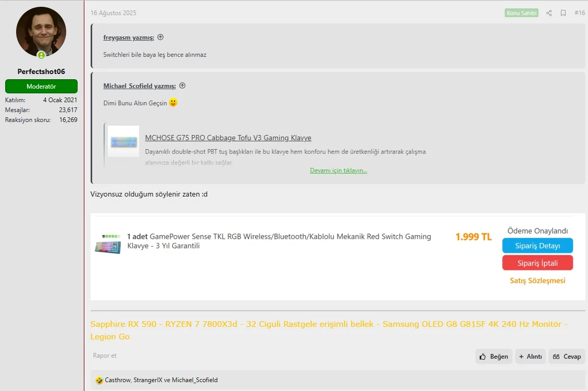The width and height of the screenshot is (588, 391).
Task: Click the smiley emoji in the quote
Action: (x=173, y=102)
